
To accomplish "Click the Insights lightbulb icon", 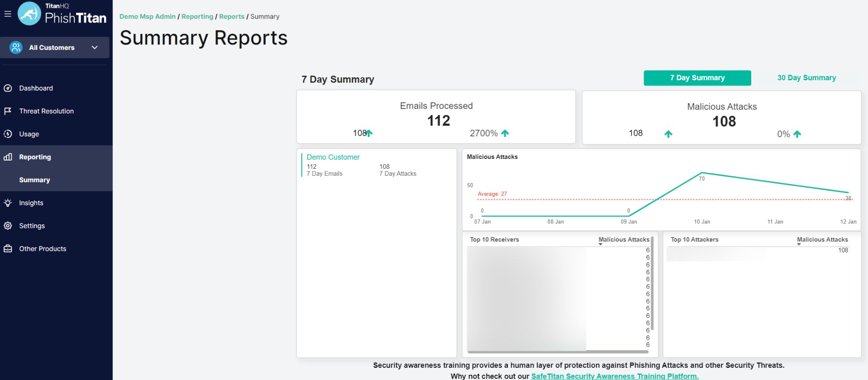I will [x=8, y=203].
